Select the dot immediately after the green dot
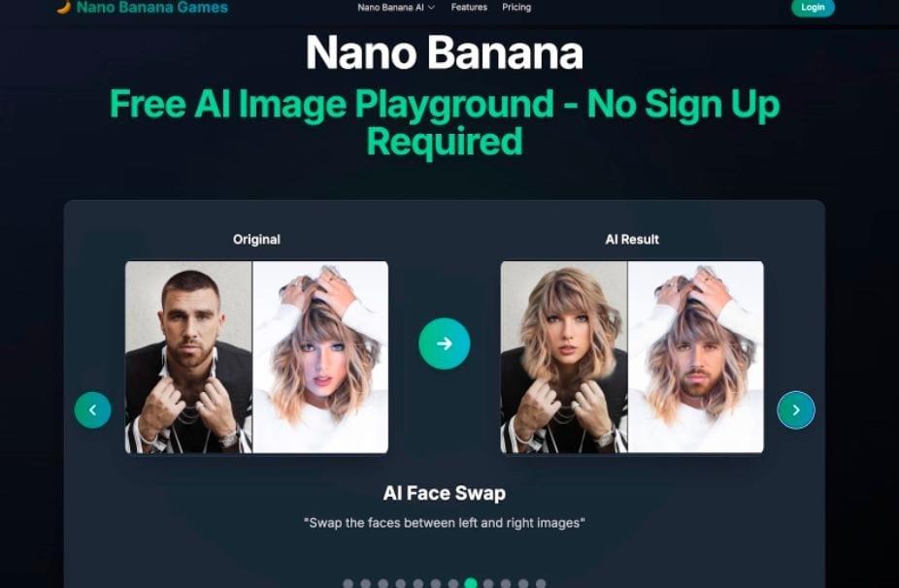The height and width of the screenshot is (588, 899). (488, 584)
